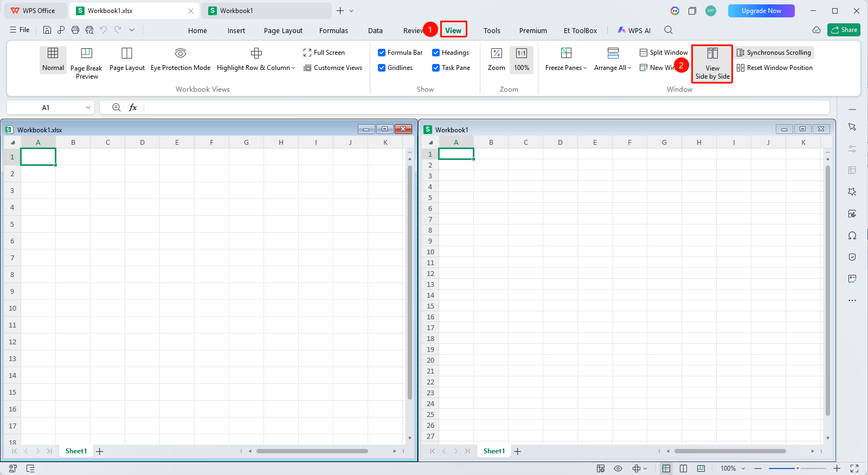Open WPS AI
The height and width of the screenshot is (475, 868).
pos(634,30)
